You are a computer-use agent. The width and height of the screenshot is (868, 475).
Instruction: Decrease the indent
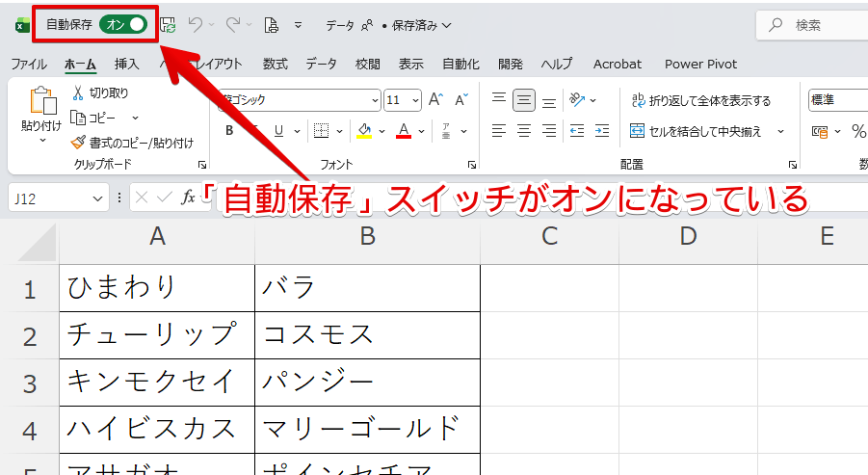pyautogui.click(x=577, y=131)
